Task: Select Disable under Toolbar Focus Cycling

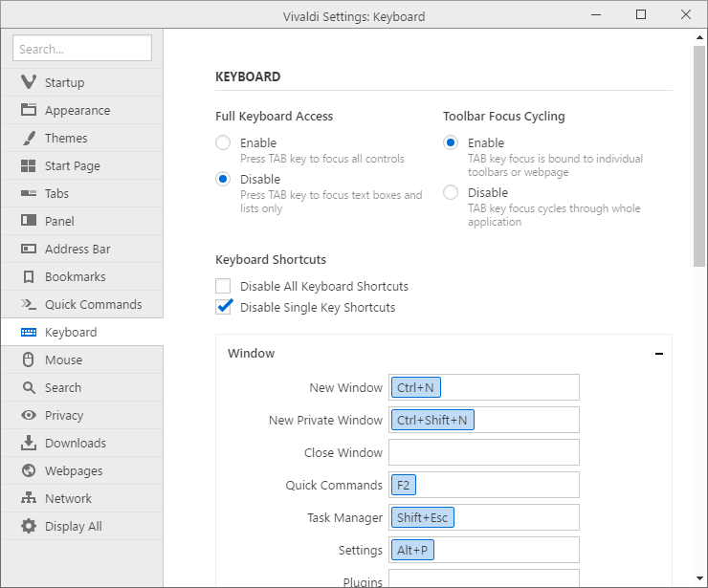Action: (x=451, y=192)
